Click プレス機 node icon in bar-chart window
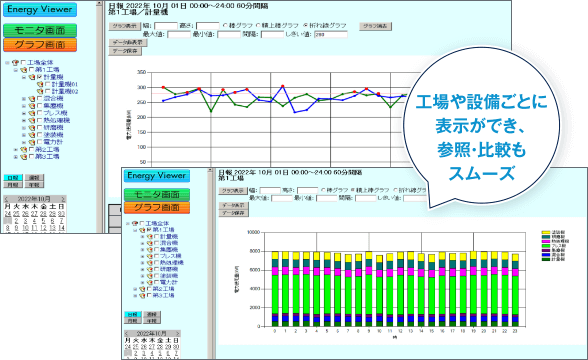This screenshot has width=588, height=360. (x=150, y=256)
